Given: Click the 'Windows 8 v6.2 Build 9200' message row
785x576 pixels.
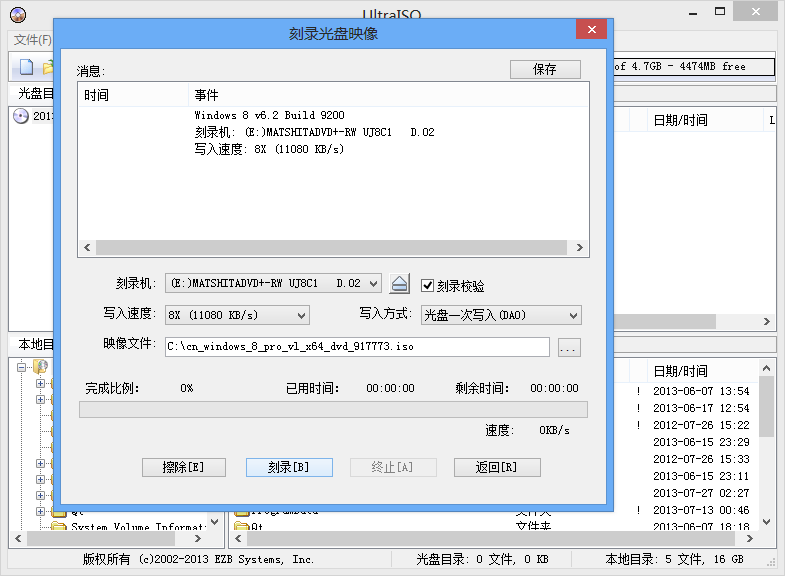Looking at the screenshot, I should pyautogui.click(x=269, y=115).
